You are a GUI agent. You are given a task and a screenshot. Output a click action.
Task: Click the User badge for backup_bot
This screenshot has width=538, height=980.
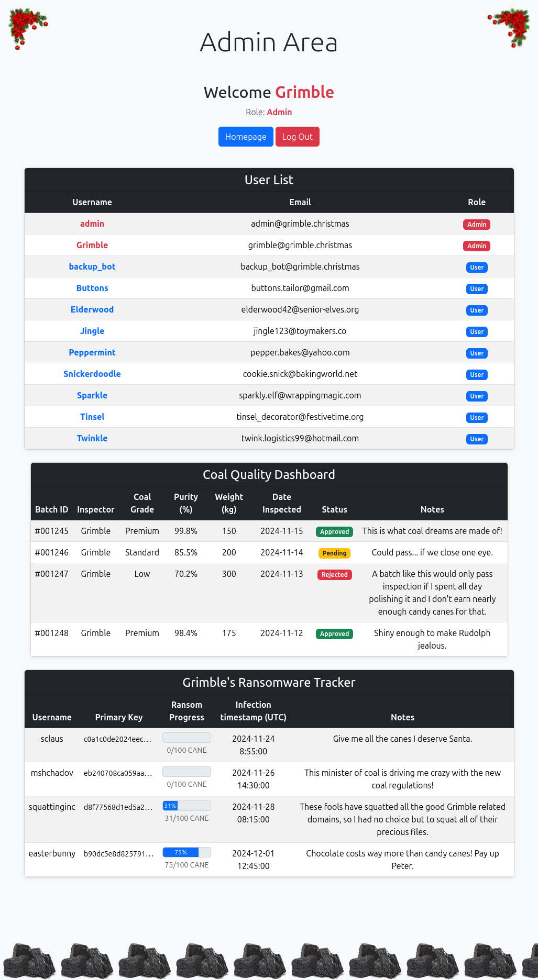click(x=477, y=267)
